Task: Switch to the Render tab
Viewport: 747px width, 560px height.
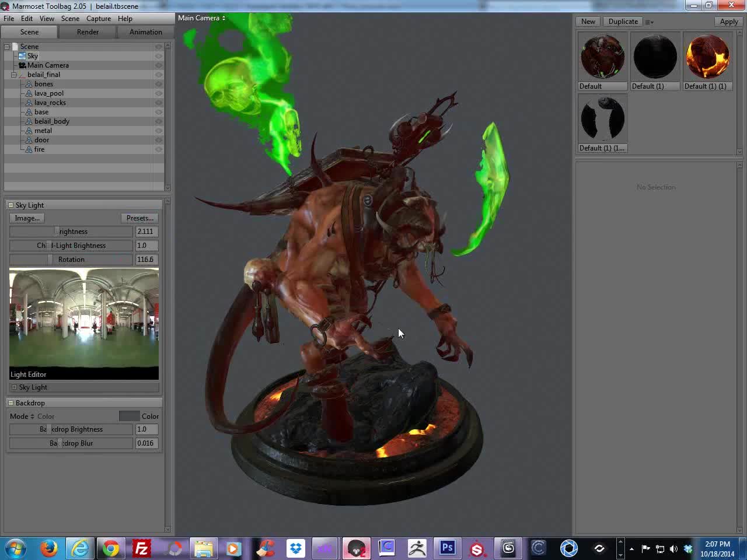Action: [88, 32]
